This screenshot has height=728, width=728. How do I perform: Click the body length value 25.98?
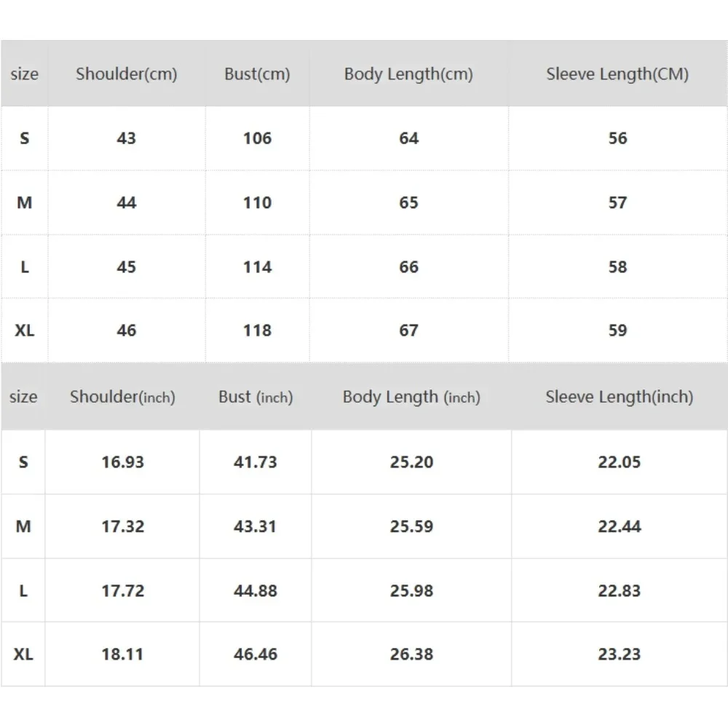click(x=411, y=590)
